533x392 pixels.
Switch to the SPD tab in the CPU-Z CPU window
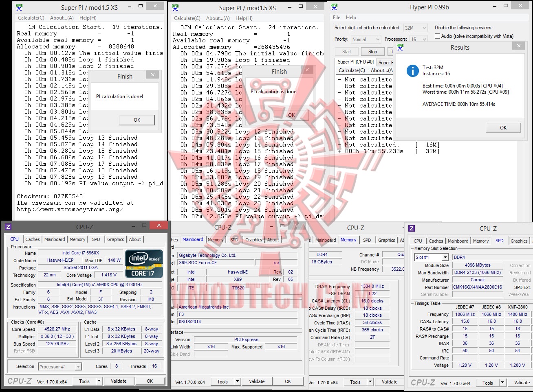coord(96,239)
